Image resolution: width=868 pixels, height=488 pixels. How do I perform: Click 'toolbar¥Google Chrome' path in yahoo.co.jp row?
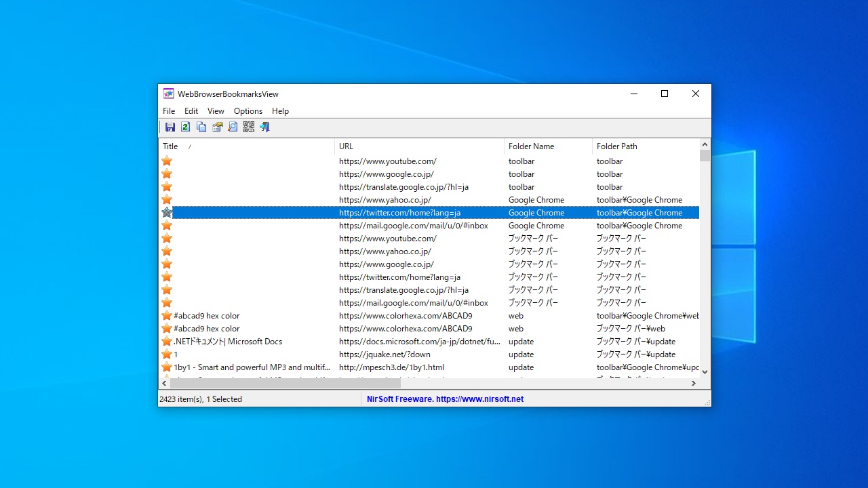click(x=639, y=200)
